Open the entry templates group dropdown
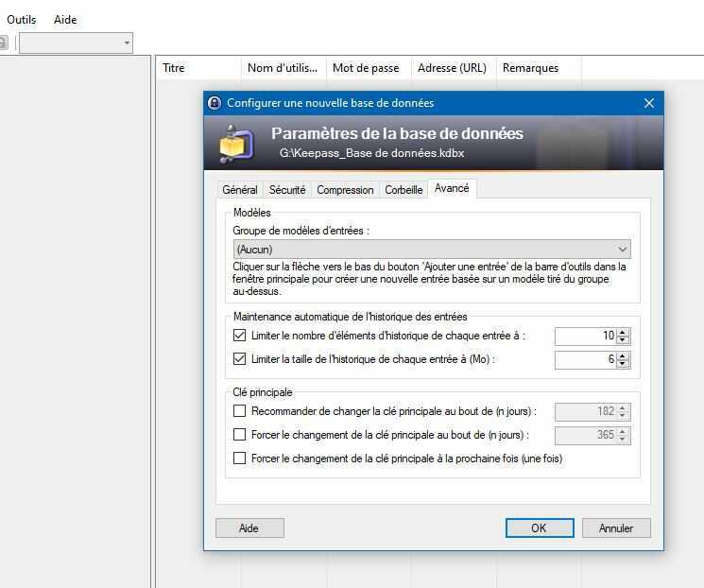Viewport: 704px width, 588px height. 432,250
